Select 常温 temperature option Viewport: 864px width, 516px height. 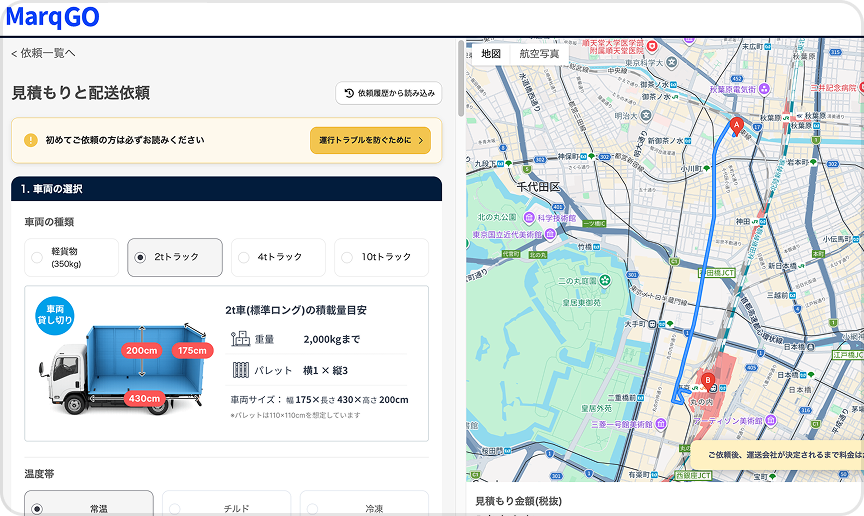(89, 503)
